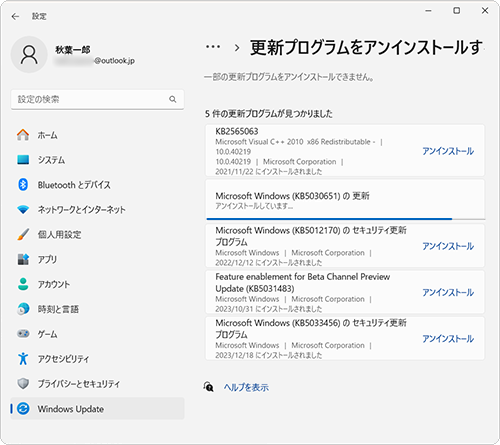
Task: Click the 2022/12/12 install date text
Action: tap(269, 263)
